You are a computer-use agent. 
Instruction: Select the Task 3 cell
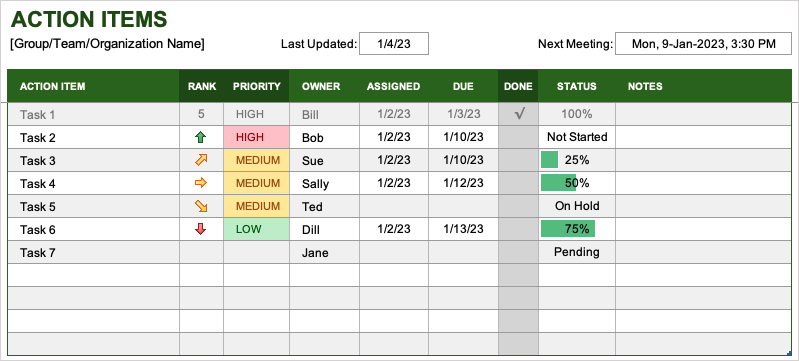(93, 160)
